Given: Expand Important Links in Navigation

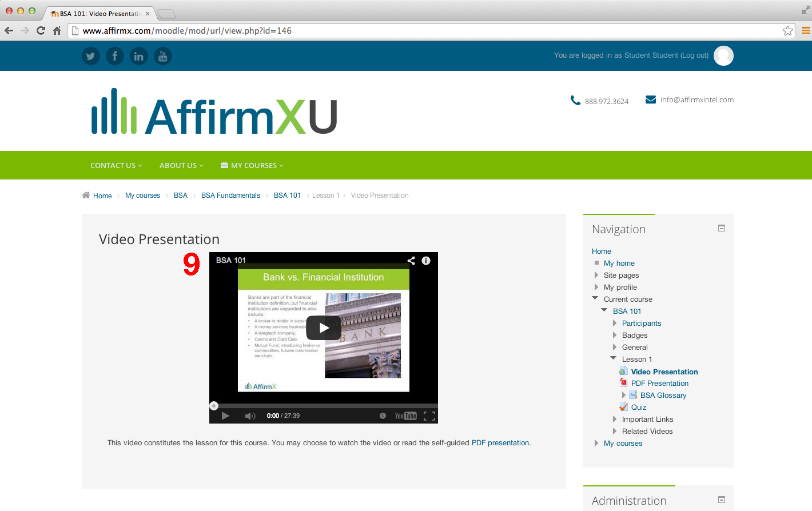Looking at the screenshot, I should point(615,419).
